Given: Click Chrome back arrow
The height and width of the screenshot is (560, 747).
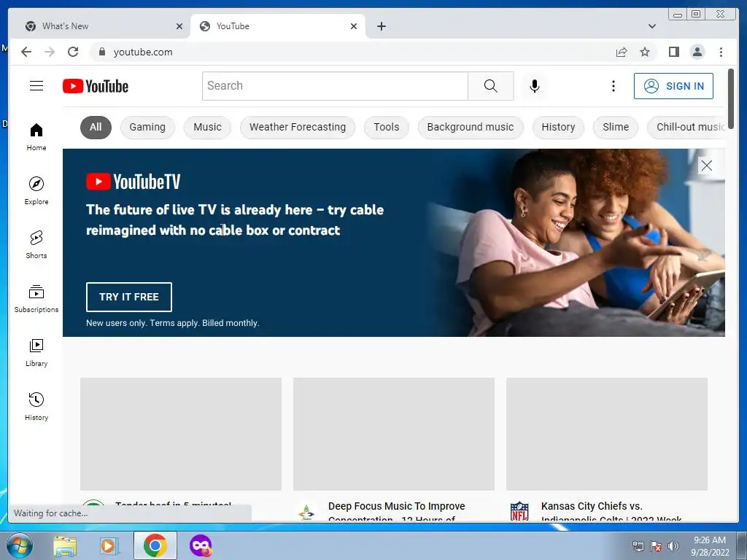Looking at the screenshot, I should pyautogui.click(x=26, y=52).
